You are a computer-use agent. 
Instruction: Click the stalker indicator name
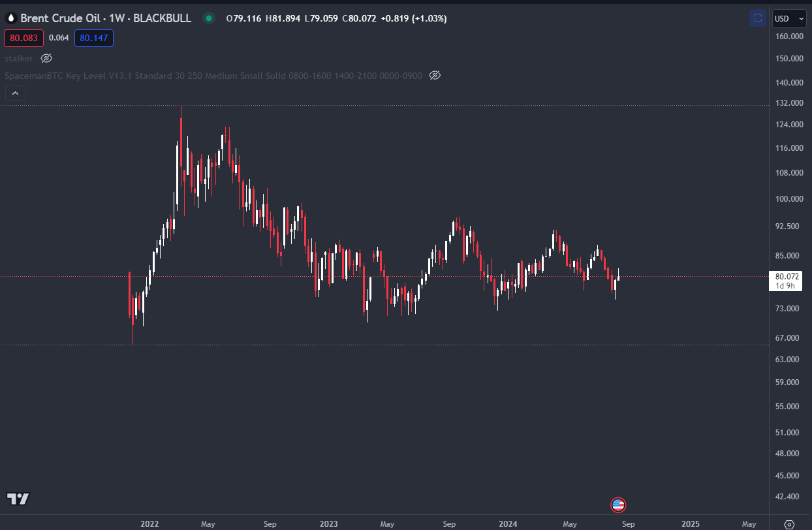point(19,58)
